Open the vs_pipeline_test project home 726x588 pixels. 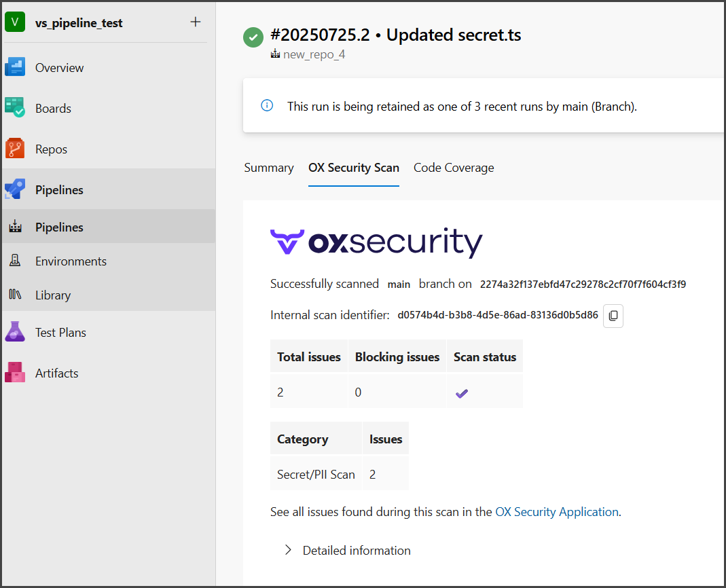click(x=79, y=22)
